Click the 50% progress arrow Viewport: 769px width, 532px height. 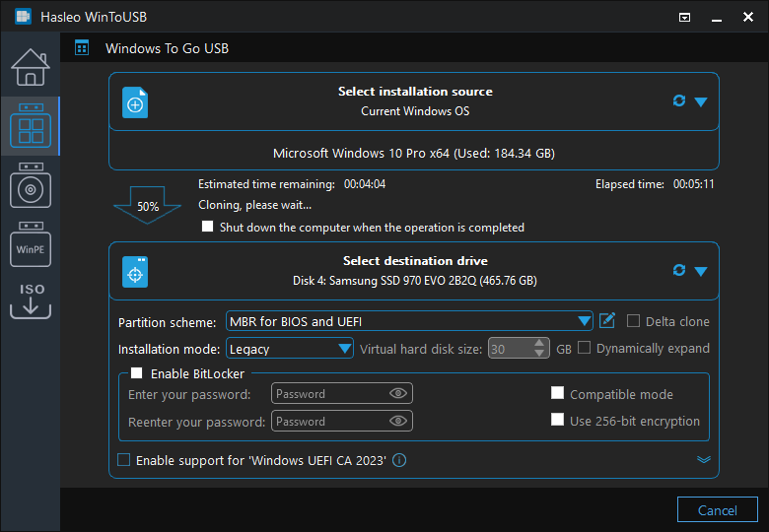[x=147, y=205]
